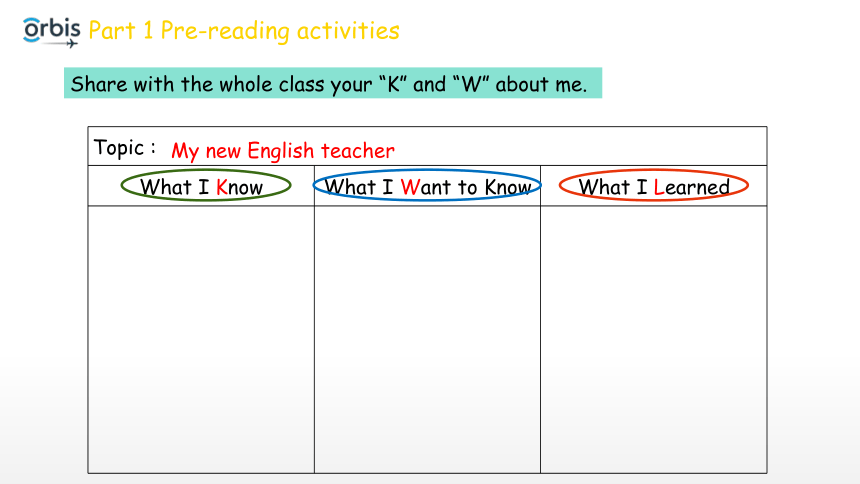860x484 pixels.
Task: Click the 'What I Learned' header oval
Action: point(654,185)
